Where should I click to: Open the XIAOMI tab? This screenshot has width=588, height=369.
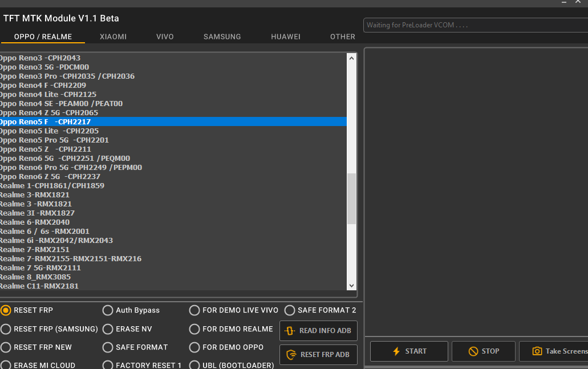[x=113, y=37]
